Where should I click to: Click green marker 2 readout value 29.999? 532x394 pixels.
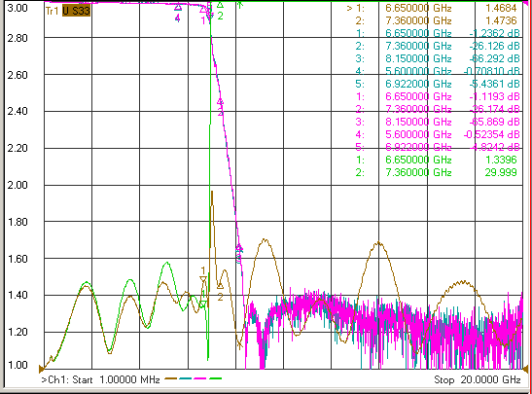pyautogui.click(x=501, y=172)
